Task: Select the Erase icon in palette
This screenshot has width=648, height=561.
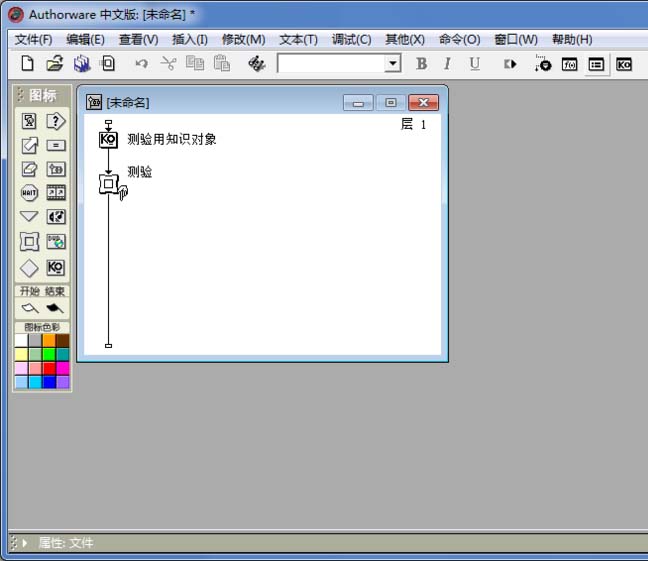Action: (29, 169)
